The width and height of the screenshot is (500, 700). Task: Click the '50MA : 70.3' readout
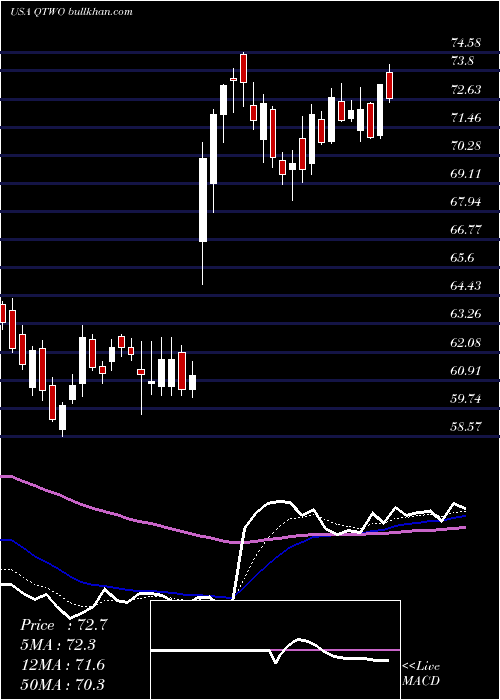pyautogui.click(x=62, y=684)
